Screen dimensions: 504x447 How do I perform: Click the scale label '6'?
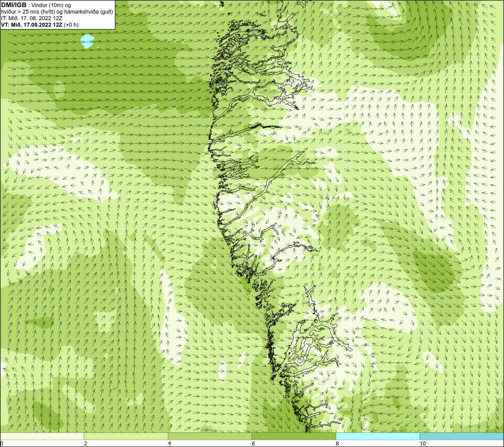click(254, 444)
